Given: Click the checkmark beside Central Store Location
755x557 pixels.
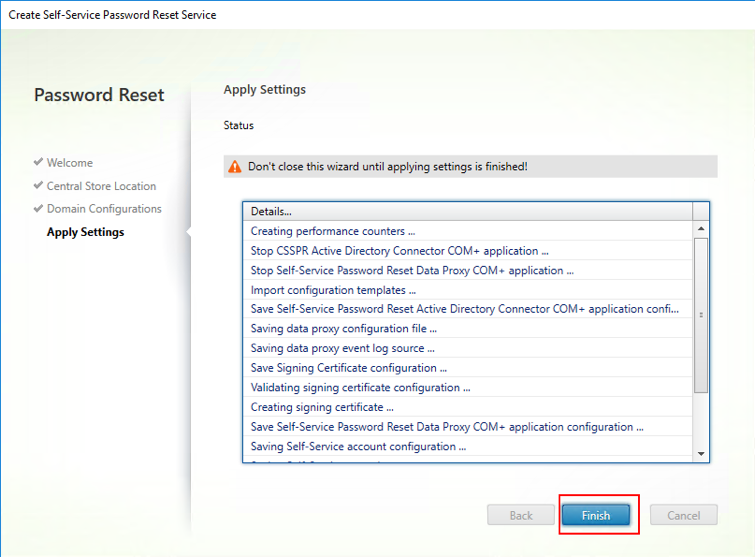Looking at the screenshot, I should tap(38, 185).
